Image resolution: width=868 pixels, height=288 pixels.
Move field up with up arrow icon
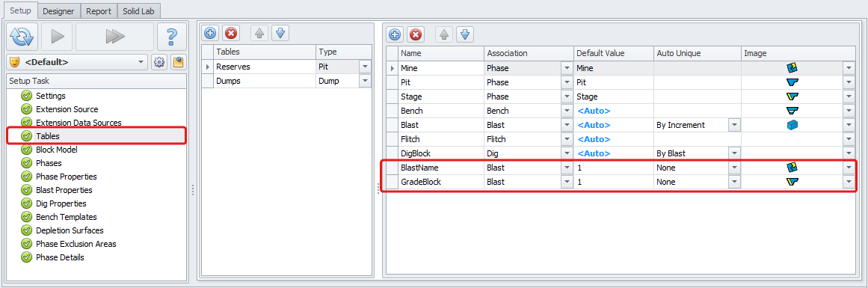click(x=443, y=34)
